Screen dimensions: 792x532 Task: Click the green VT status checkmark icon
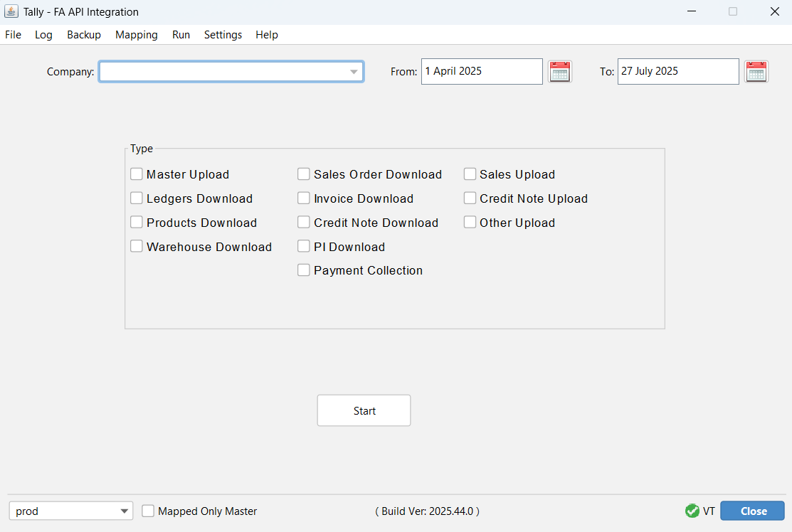tap(692, 511)
